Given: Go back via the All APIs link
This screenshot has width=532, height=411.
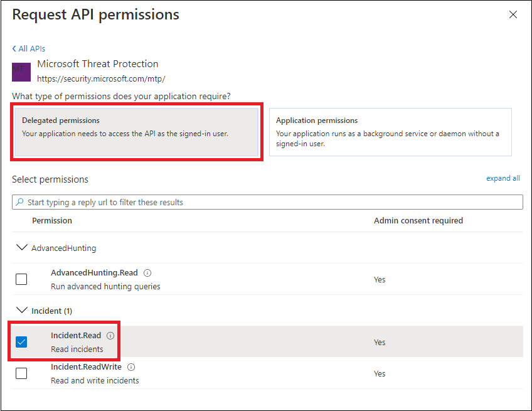Looking at the screenshot, I should [31, 48].
